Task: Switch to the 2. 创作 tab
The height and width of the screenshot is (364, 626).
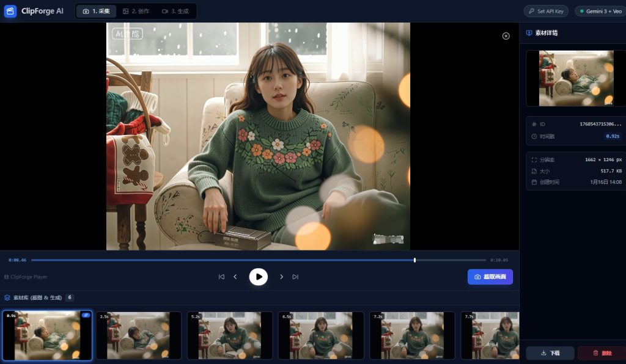Action: pos(137,10)
